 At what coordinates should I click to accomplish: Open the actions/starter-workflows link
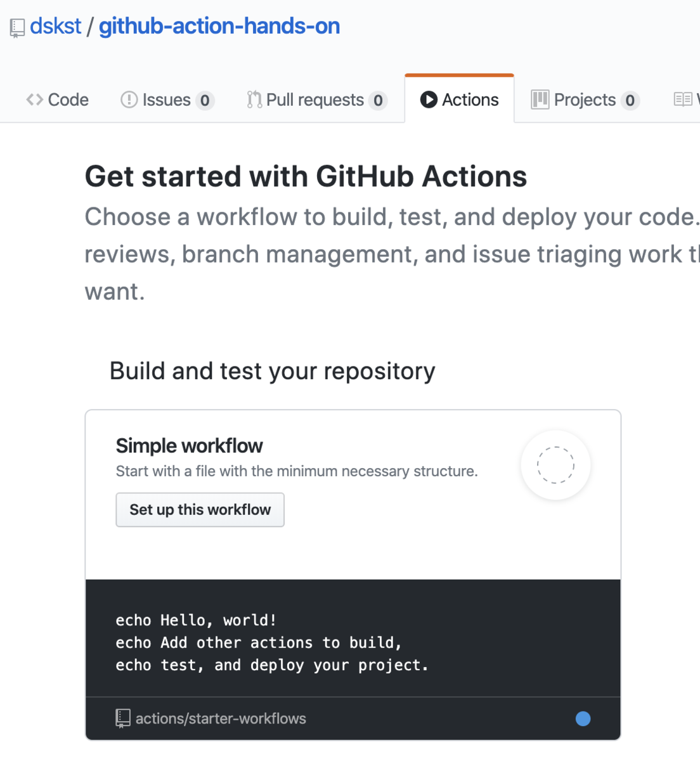tap(221, 719)
